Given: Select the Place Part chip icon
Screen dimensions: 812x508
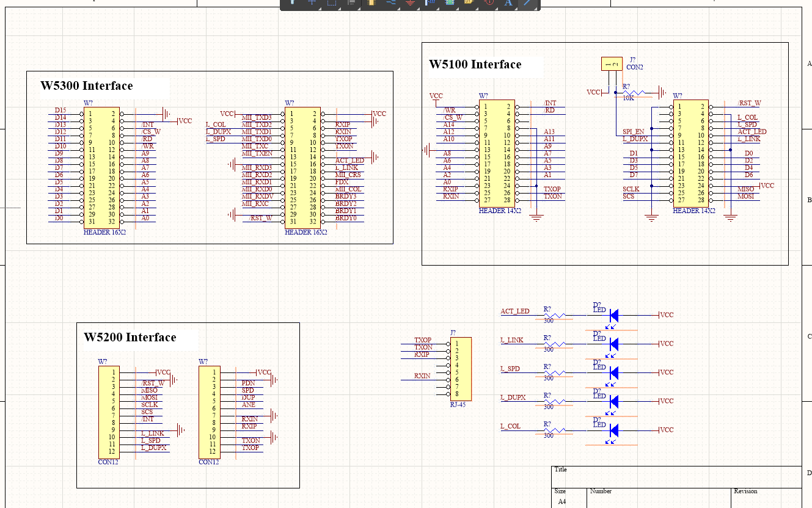Looking at the screenshot, I should 371,2.
